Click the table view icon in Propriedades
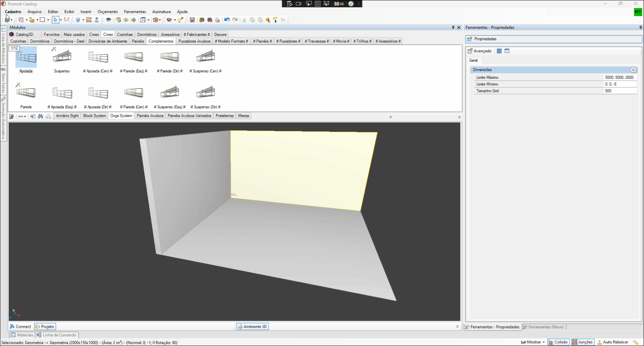The height and width of the screenshot is (346, 644). 507,51
